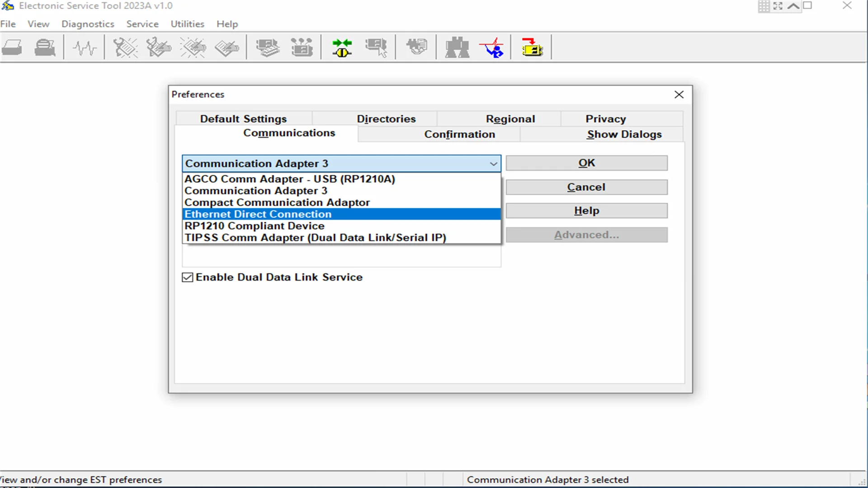Pick TIPSS Comm Adapter (Dual Data Link/Serial IP)
The width and height of the screenshot is (868, 488).
pos(341,238)
